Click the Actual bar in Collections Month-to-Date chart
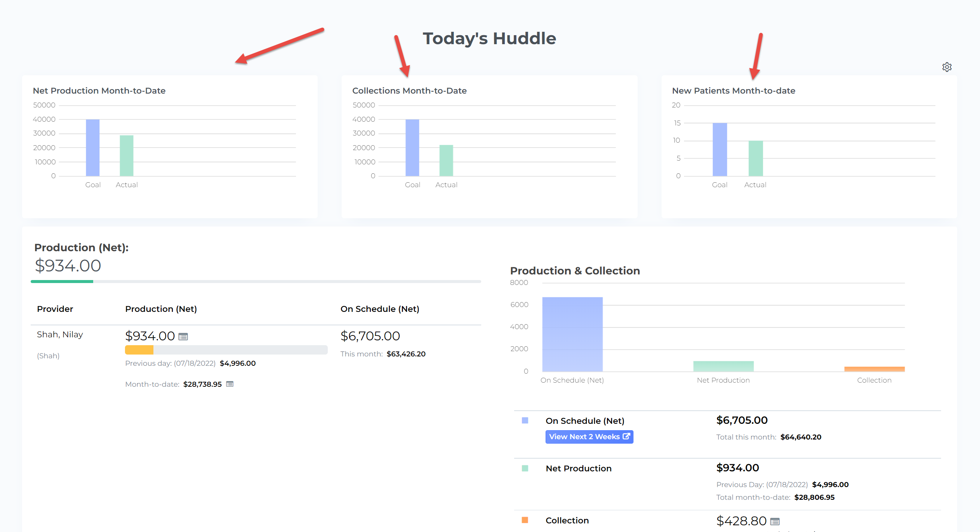The width and height of the screenshot is (980, 532). pos(446,160)
